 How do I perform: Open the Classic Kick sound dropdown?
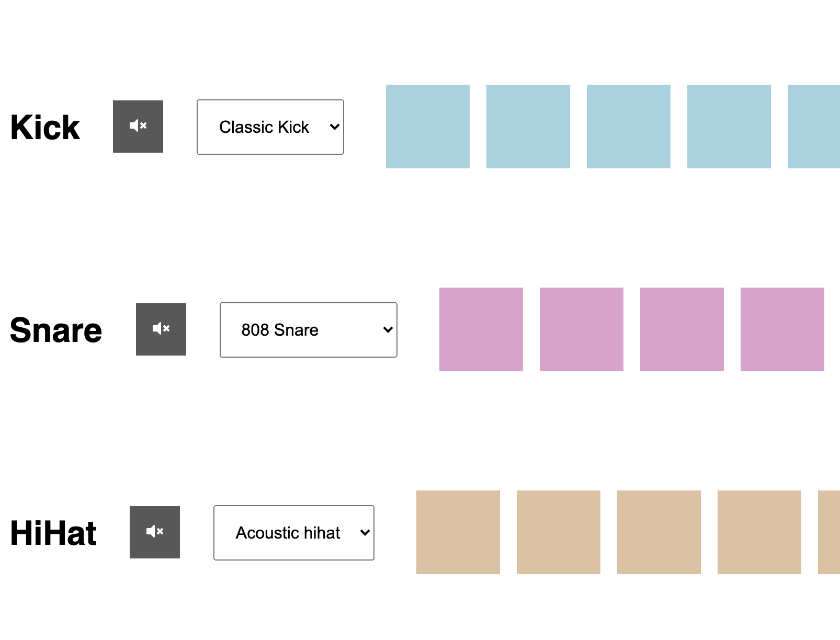[x=270, y=127]
